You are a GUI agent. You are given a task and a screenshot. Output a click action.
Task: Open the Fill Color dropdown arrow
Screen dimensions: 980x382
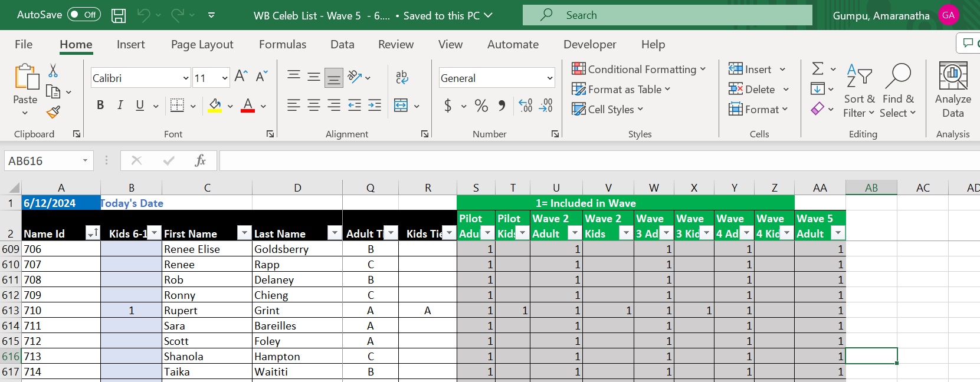[230, 107]
